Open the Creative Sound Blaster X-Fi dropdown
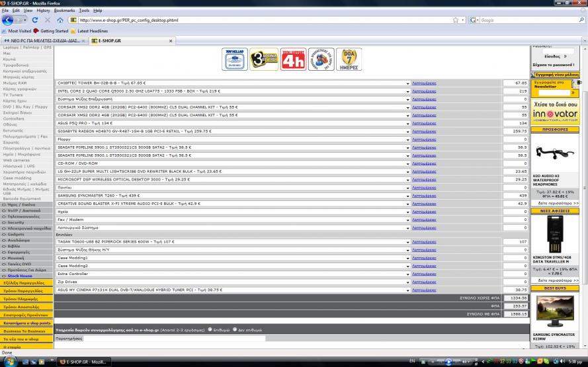588x367 pixels. pos(233,204)
